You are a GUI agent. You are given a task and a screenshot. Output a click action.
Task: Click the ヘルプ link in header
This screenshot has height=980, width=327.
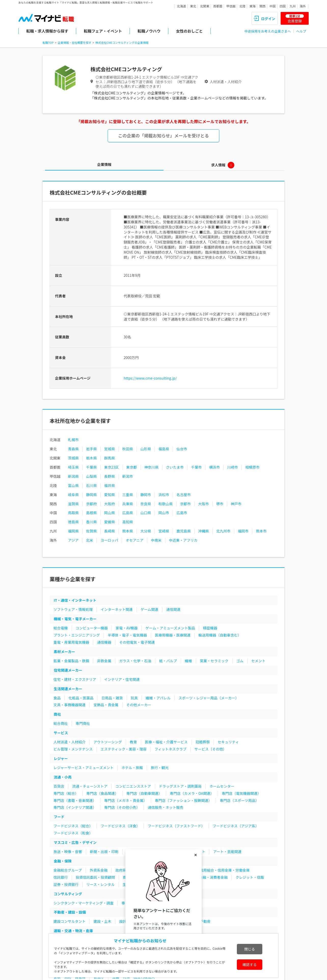pyautogui.click(x=301, y=31)
